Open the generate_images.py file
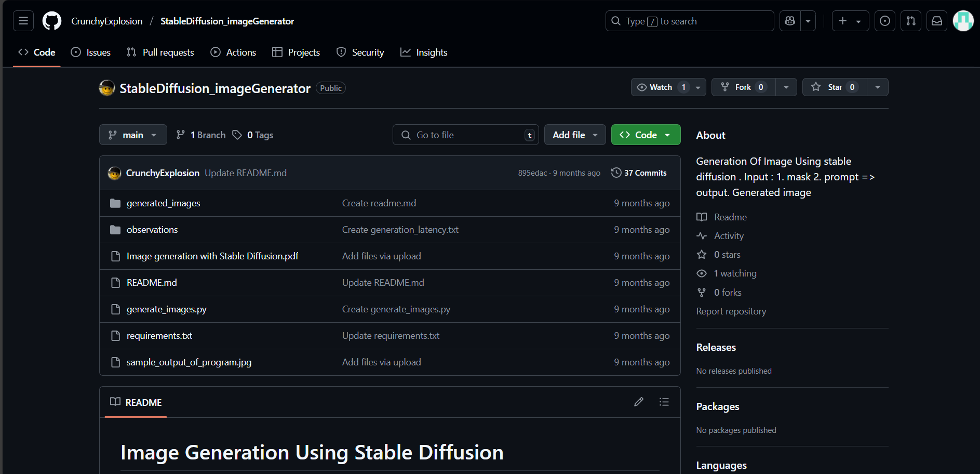The image size is (980, 474). pyautogui.click(x=167, y=309)
